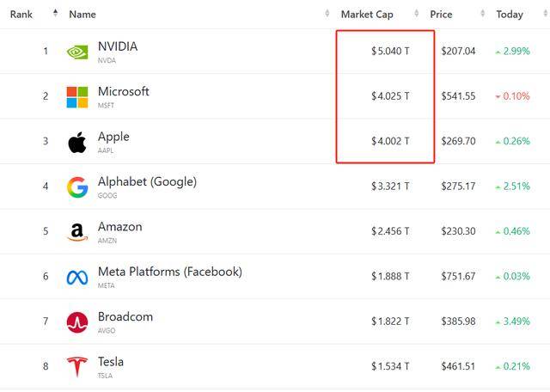Open Meta Platforms (Facebook) company page
This screenshot has height=392, width=550.
[x=169, y=272]
